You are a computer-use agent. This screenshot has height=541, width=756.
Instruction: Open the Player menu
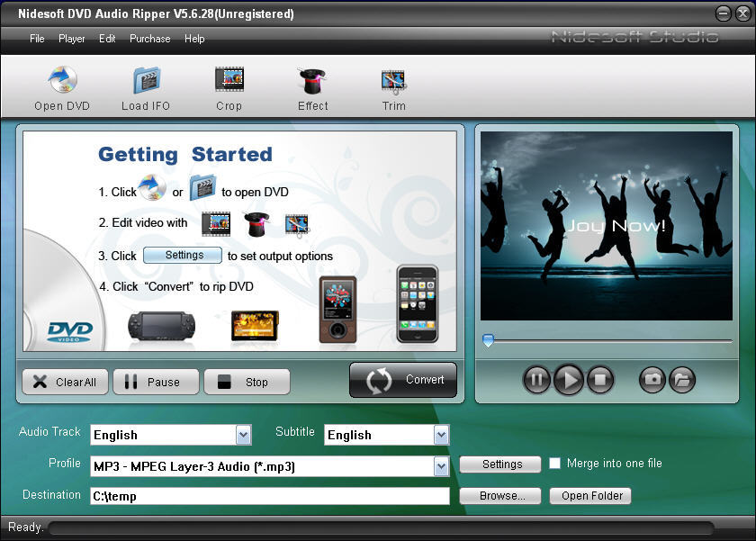71,39
